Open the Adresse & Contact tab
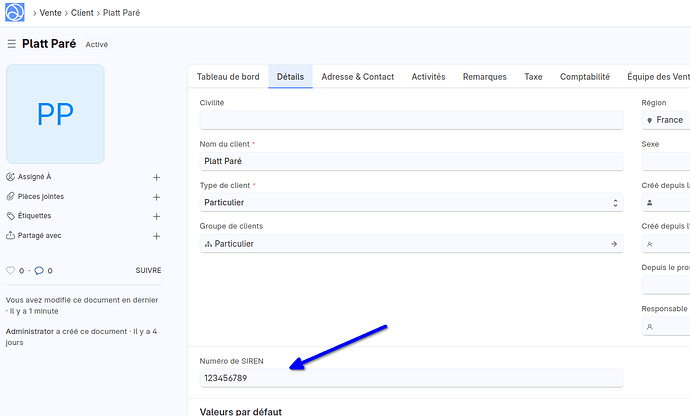The width and height of the screenshot is (690, 416). 357,77
